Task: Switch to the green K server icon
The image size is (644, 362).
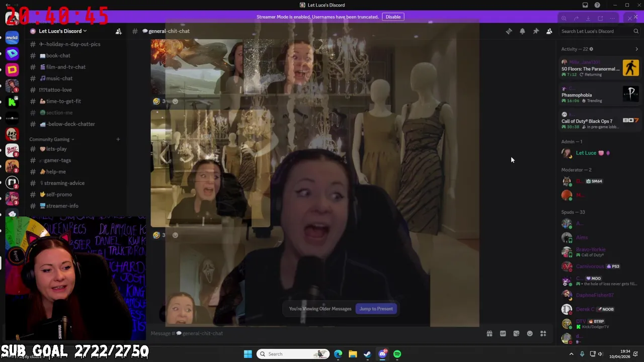Action: point(12,102)
